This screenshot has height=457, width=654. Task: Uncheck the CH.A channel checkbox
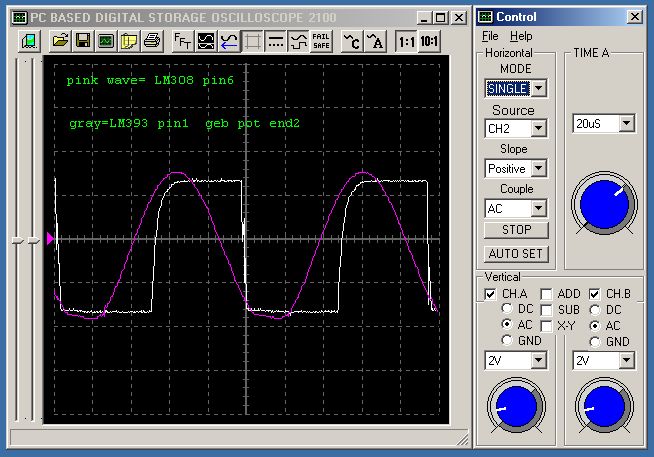pos(490,294)
